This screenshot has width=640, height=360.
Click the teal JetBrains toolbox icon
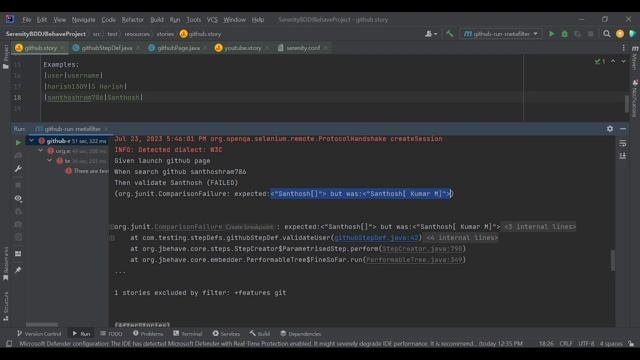[x=632, y=34]
